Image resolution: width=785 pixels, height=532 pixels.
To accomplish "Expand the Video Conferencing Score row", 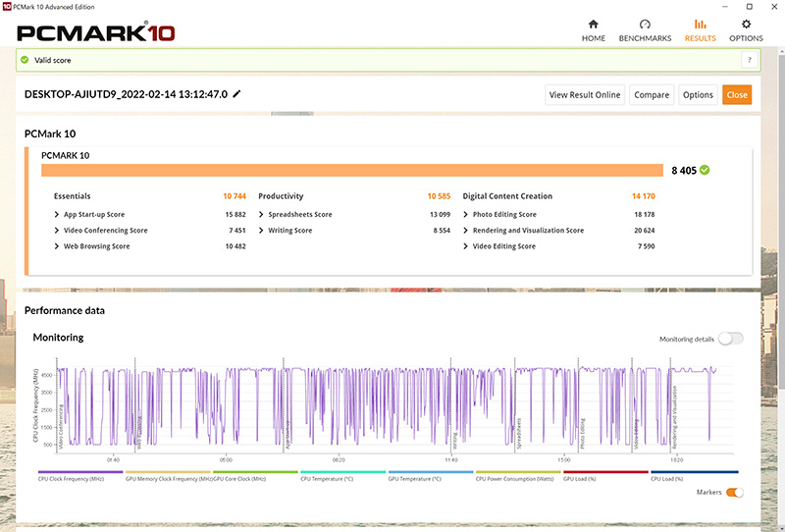I will [x=57, y=231].
